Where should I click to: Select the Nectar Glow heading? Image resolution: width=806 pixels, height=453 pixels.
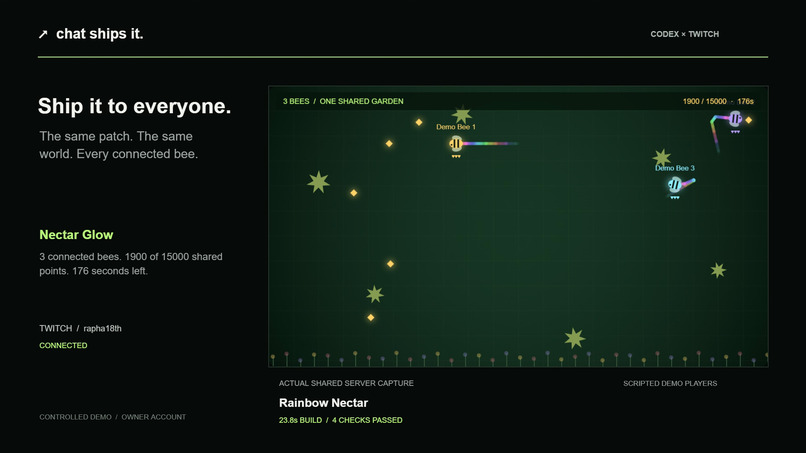[76, 234]
